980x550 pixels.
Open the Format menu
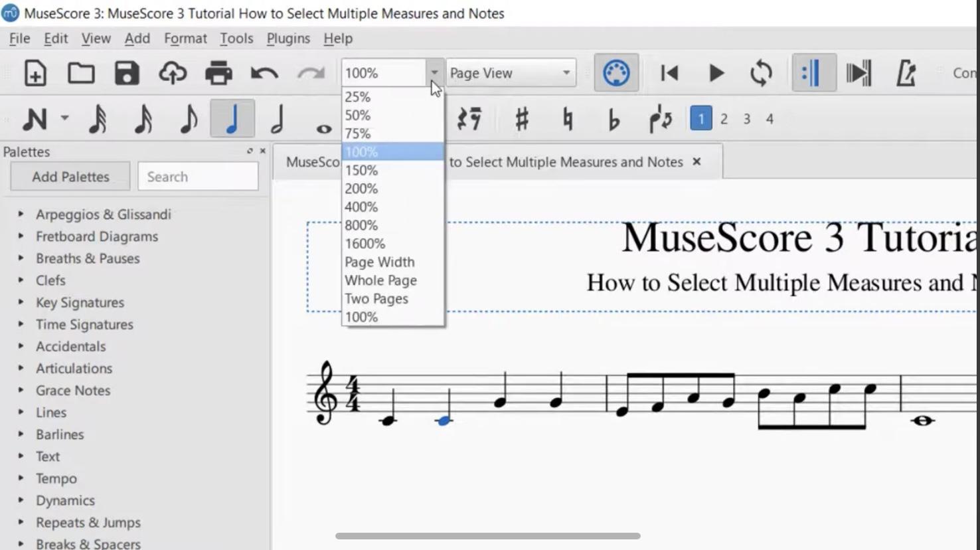click(x=185, y=39)
